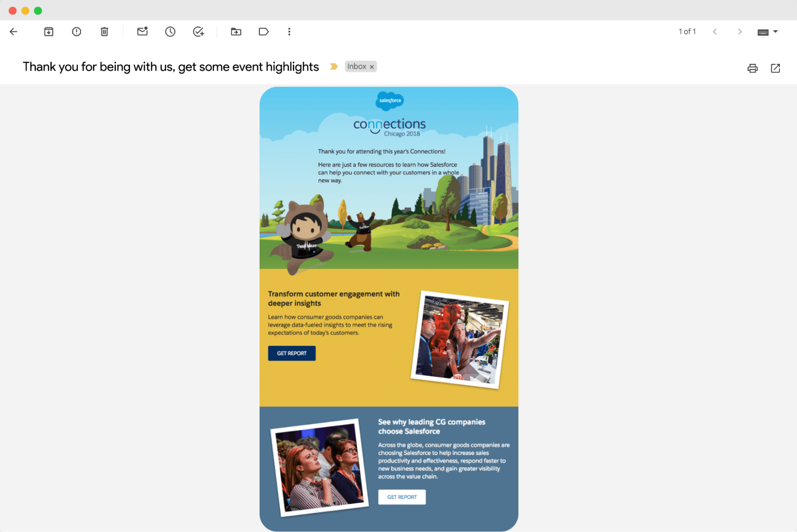The image size is (797, 532).
Task: Toggle the importance marker
Action: [x=334, y=67]
